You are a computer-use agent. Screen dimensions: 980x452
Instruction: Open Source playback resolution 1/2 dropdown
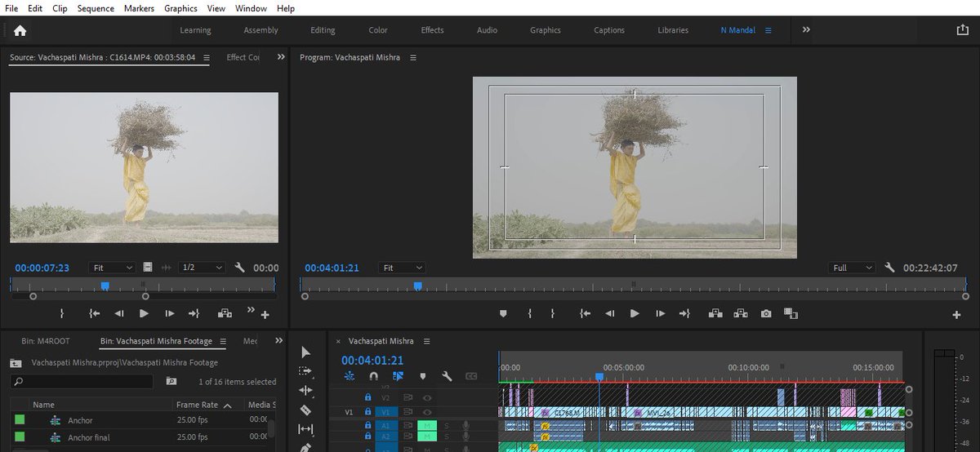point(202,268)
